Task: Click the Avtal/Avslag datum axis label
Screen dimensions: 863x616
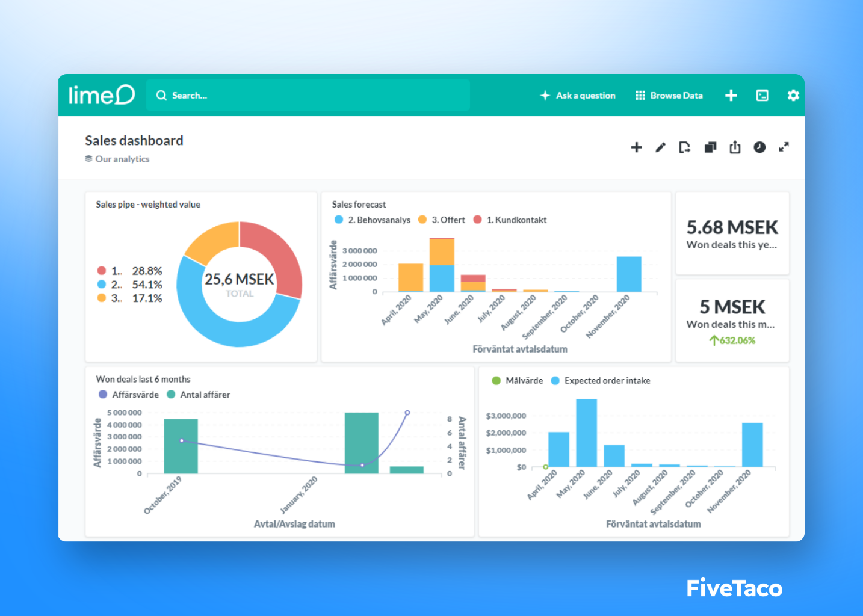Action: [x=294, y=524]
